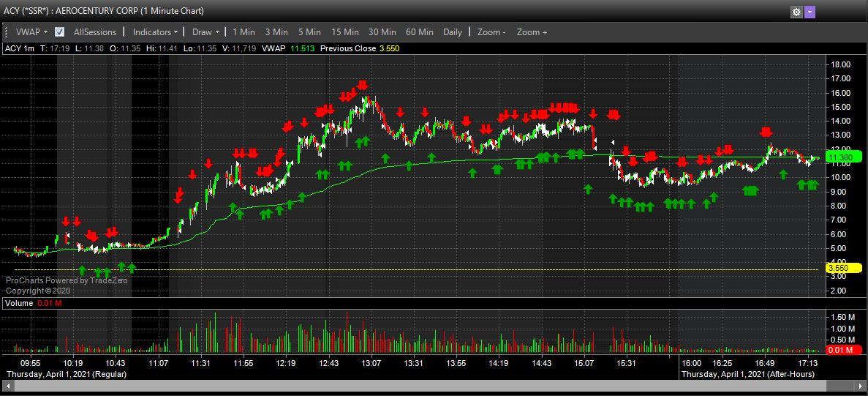Image resolution: width=868 pixels, height=396 pixels.
Task: Click the green 11.380 current price label
Action: tap(843, 157)
